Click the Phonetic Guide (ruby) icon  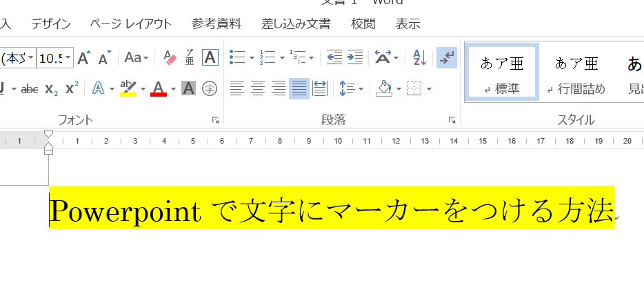(190, 57)
